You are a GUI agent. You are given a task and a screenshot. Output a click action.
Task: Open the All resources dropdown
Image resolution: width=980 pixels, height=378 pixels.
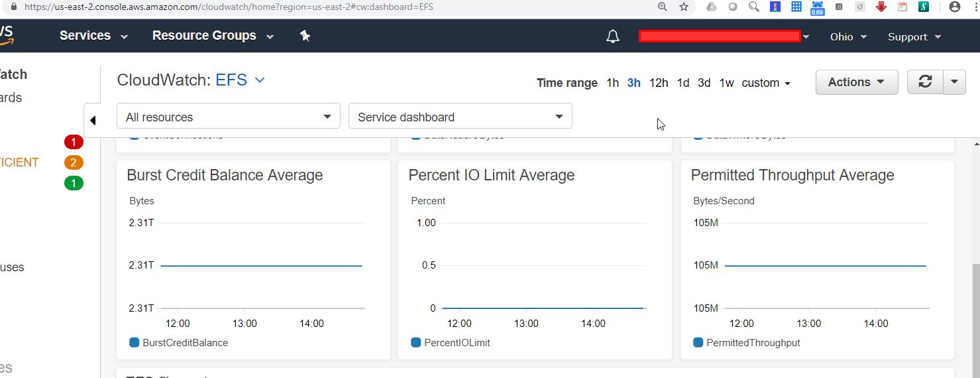coord(229,116)
